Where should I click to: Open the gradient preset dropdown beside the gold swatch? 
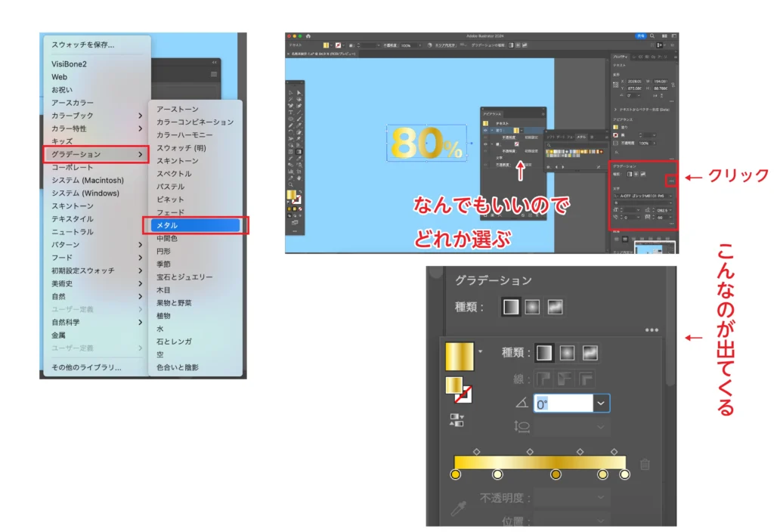[480, 351]
